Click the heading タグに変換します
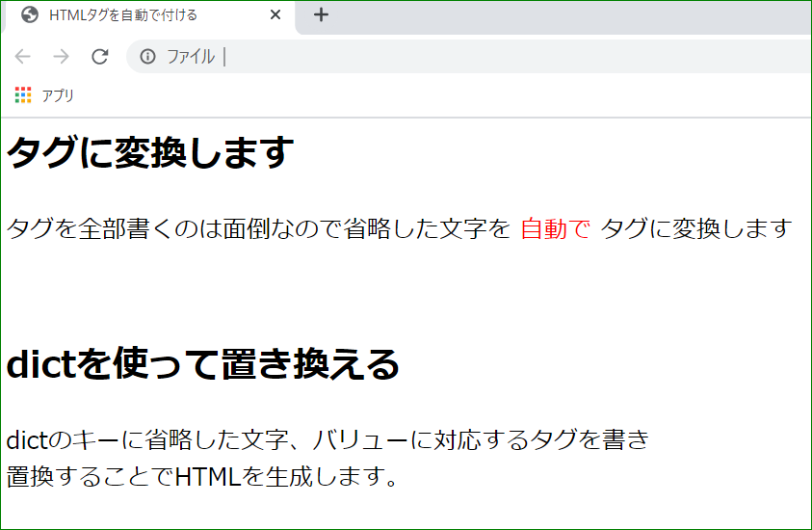This screenshot has height=530, width=812. (x=150, y=152)
